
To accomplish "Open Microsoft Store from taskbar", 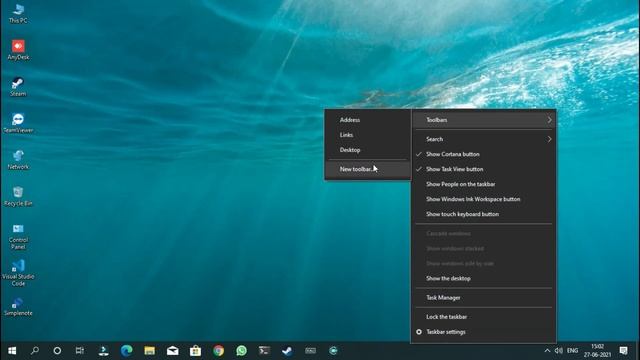I will point(195,351).
